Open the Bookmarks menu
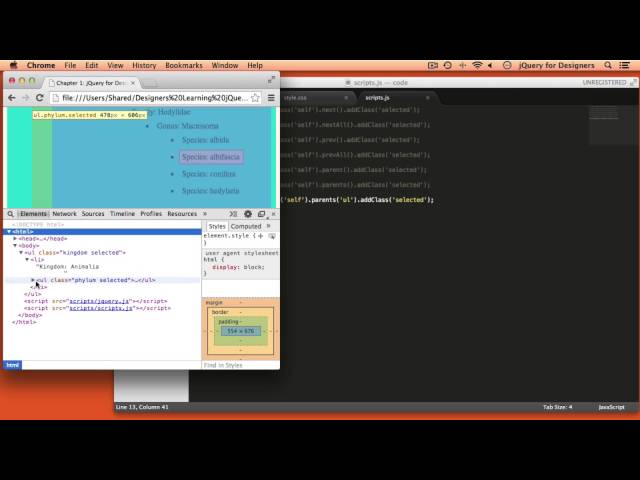Image resolution: width=640 pixels, height=480 pixels. (184, 65)
